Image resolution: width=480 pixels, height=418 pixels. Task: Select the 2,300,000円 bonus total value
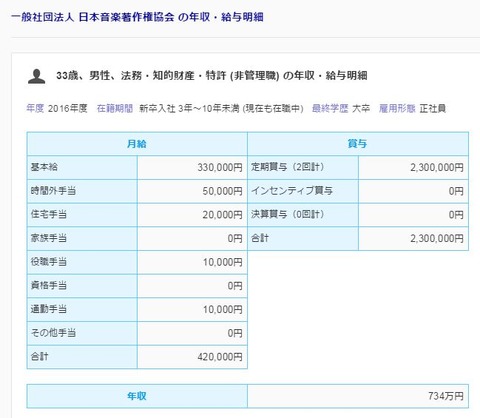(x=437, y=239)
